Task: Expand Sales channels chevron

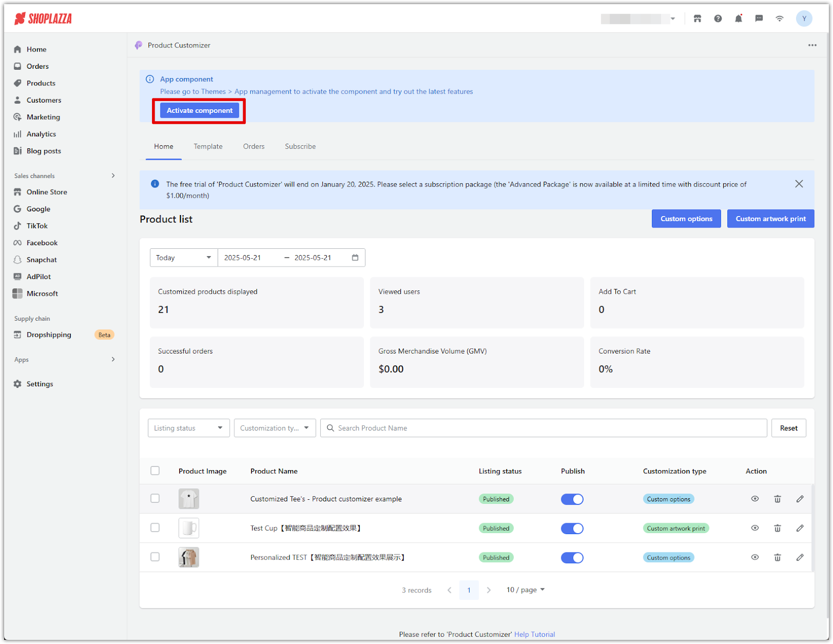Action: coord(113,175)
